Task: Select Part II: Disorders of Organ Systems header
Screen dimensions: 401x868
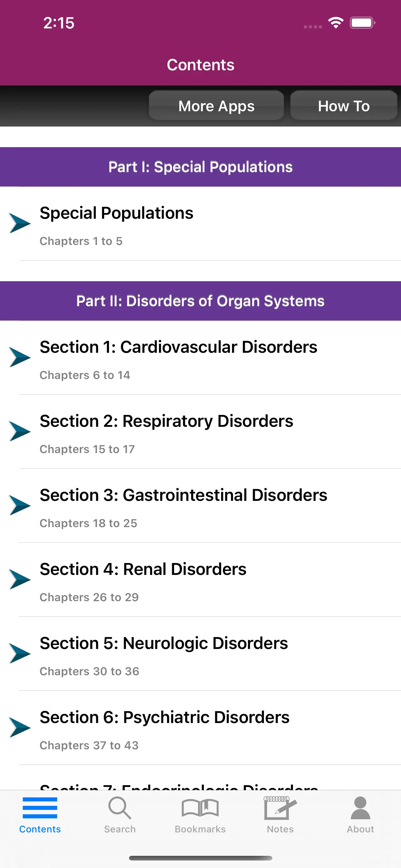Action: pos(200,301)
